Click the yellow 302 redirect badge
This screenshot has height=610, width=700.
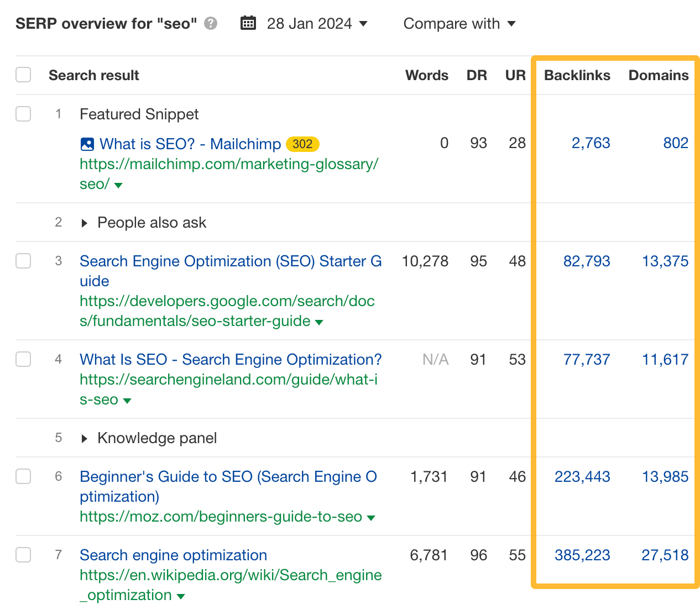pyautogui.click(x=304, y=144)
